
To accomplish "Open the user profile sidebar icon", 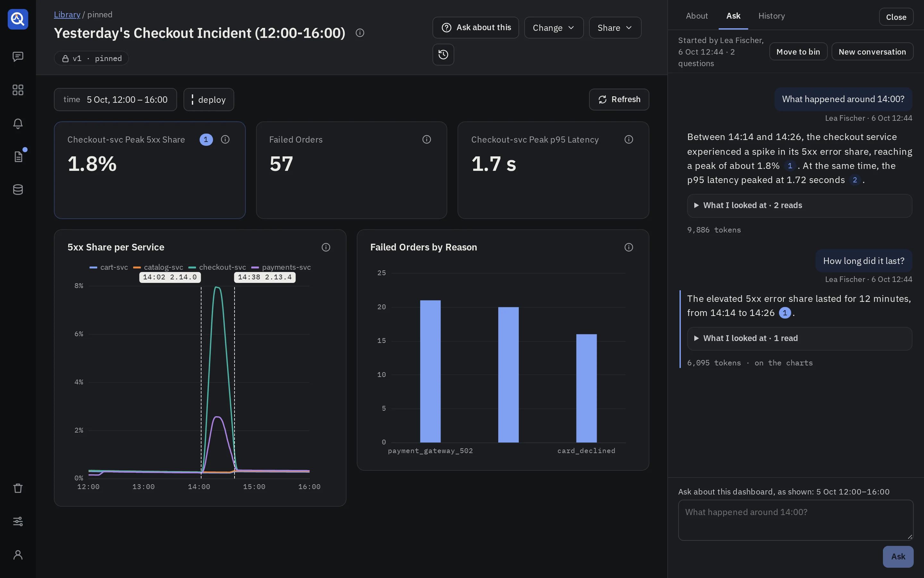I will 18,555.
